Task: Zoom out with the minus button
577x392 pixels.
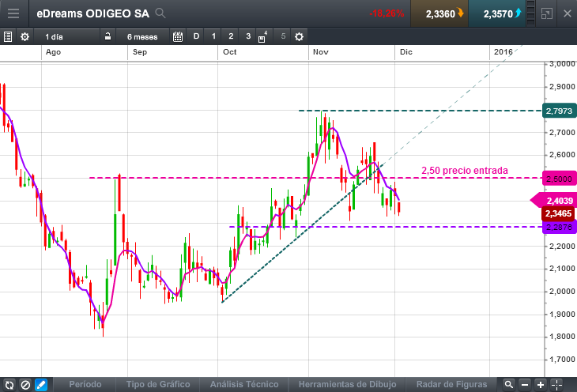Action: pos(525,385)
